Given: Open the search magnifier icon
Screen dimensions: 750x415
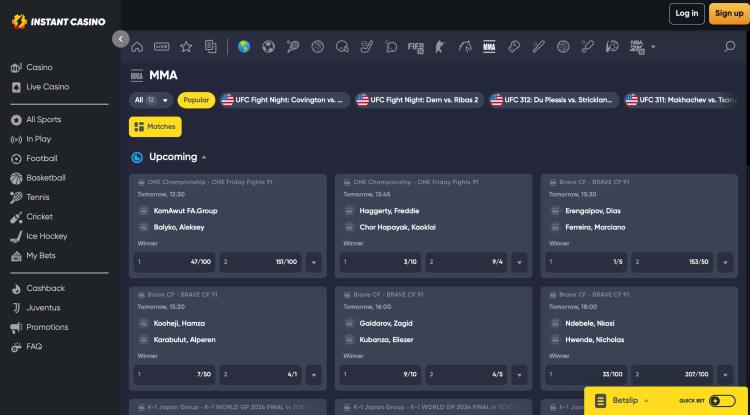Looking at the screenshot, I should pyautogui.click(x=729, y=47).
